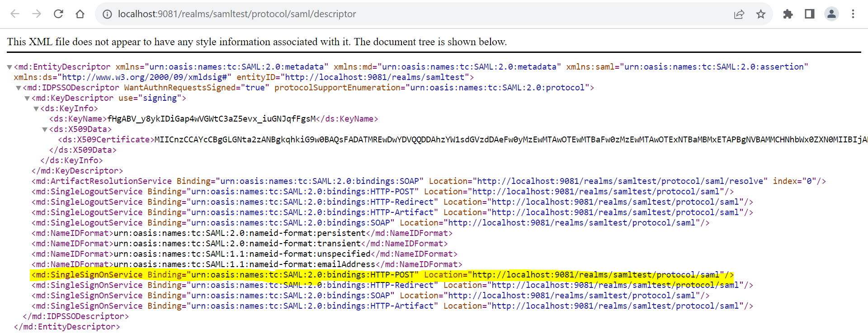This screenshot has height=334, width=868.
Task: Open Chrome three-dot menu
Action: click(x=853, y=14)
